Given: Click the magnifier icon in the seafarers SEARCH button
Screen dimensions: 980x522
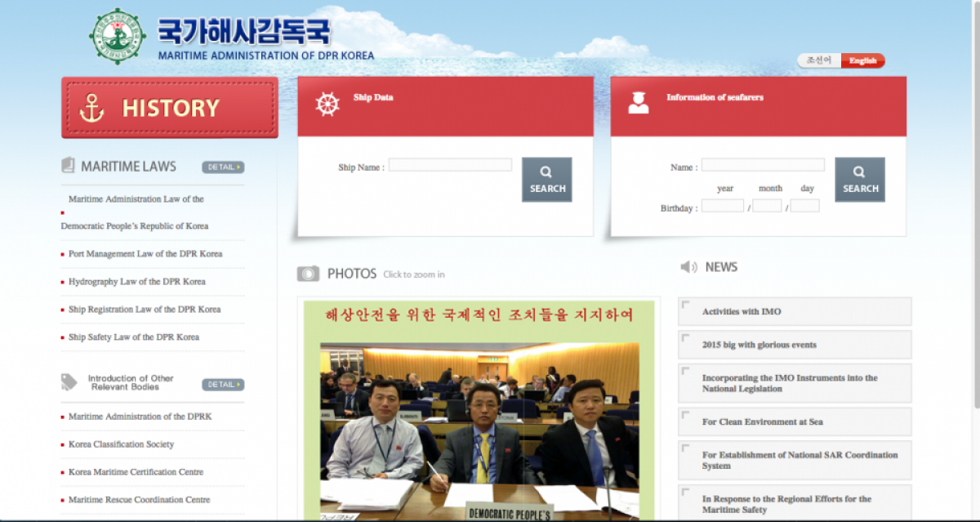Looking at the screenshot, I should pos(859,173).
